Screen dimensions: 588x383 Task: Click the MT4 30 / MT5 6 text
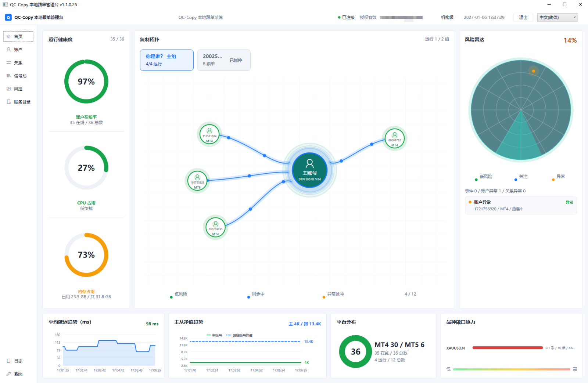[399, 345]
